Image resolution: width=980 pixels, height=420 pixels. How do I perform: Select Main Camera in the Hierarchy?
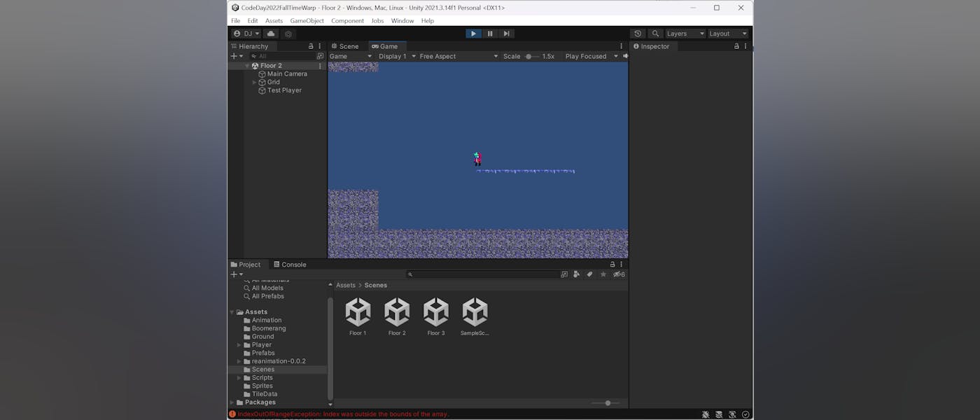pyautogui.click(x=287, y=74)
